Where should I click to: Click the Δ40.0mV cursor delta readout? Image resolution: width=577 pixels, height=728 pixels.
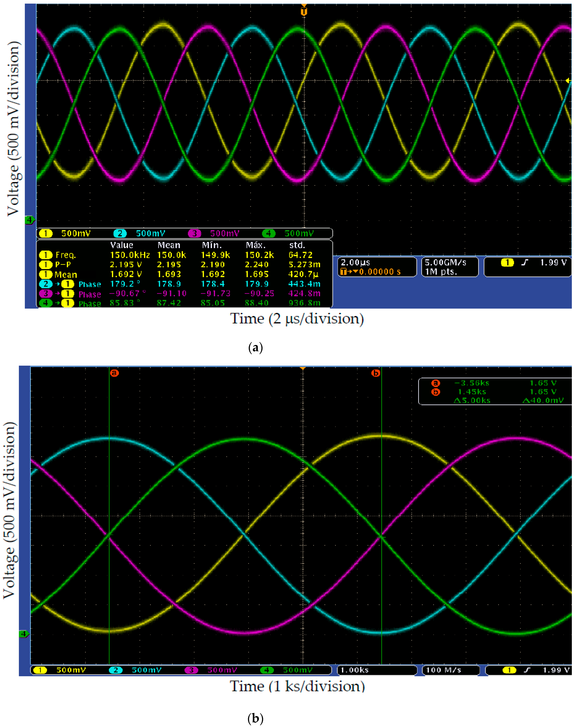(543, 401)
